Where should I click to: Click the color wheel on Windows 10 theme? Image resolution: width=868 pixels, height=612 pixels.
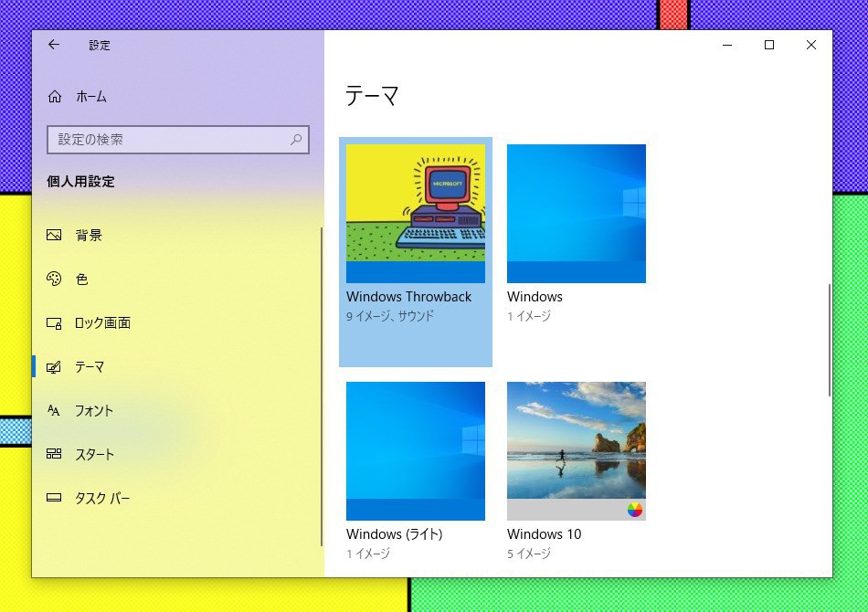pos(635,510)
